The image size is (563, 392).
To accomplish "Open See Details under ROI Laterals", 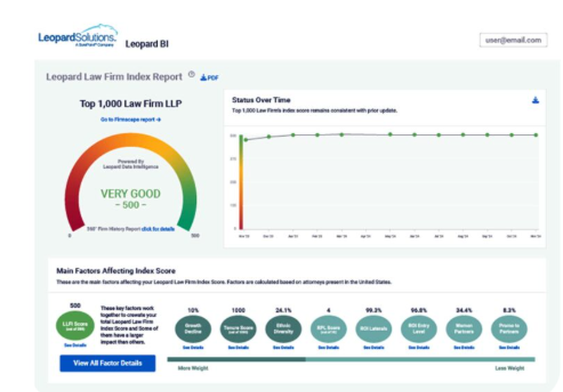I will (374, 348).
